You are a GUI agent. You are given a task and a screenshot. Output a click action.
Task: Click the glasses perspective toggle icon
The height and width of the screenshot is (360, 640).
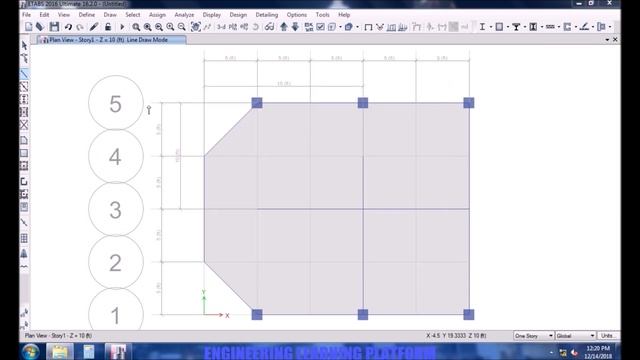coord(269,27)
